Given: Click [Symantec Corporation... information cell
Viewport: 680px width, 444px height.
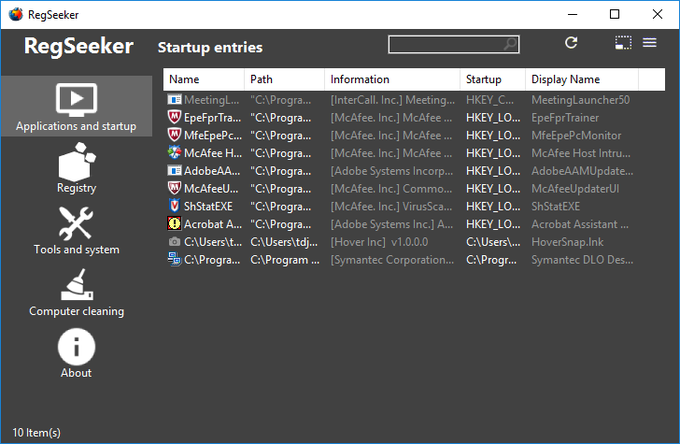Looking at the screenshot, I should 392,260.
